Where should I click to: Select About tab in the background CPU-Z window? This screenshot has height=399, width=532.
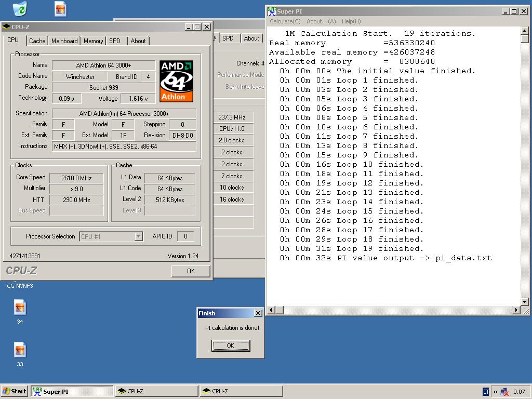[x=251, y=38]
